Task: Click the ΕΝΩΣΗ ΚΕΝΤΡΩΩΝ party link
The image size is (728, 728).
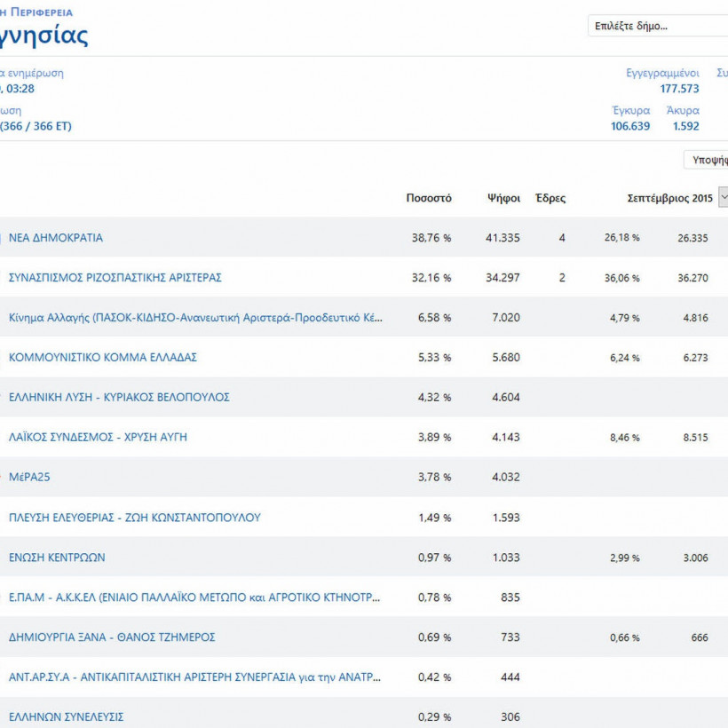Action: [57, 558]
